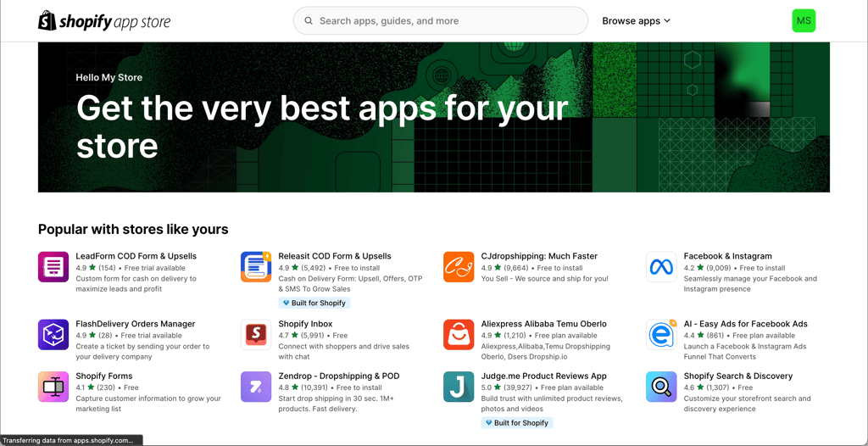This screenshot has width=868, height=446.
Task: Focus the Search apps, guides input field
Action: tap(441, 21)
